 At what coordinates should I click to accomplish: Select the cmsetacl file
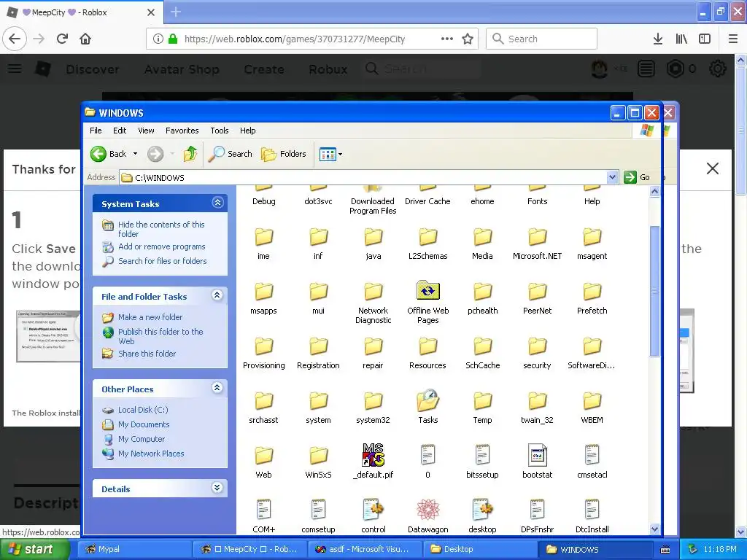(592, 455)
